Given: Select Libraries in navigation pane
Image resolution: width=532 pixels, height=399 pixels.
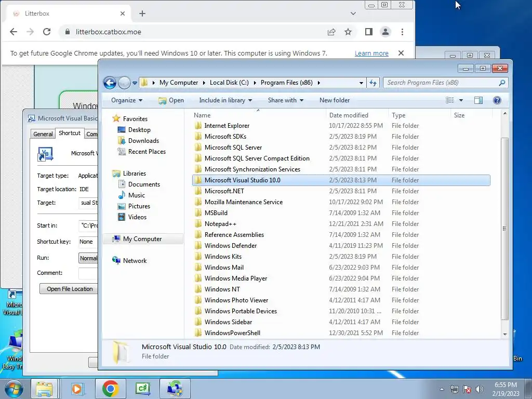Looking at the screenshot, I should click(135, 174).
